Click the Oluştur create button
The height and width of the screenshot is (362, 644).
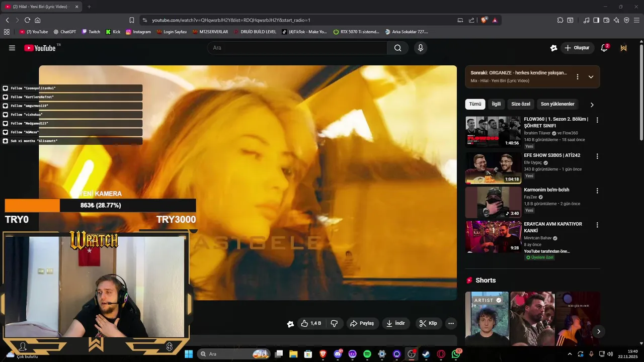(578, 48)
